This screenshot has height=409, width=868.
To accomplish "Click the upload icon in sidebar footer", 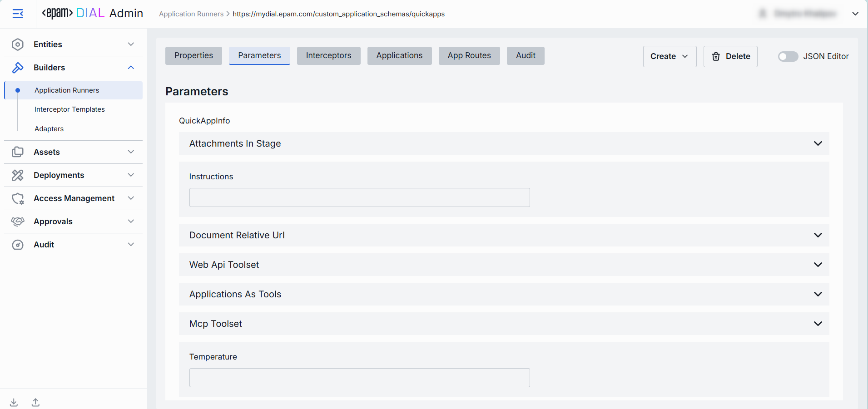I will click(35, 402).
